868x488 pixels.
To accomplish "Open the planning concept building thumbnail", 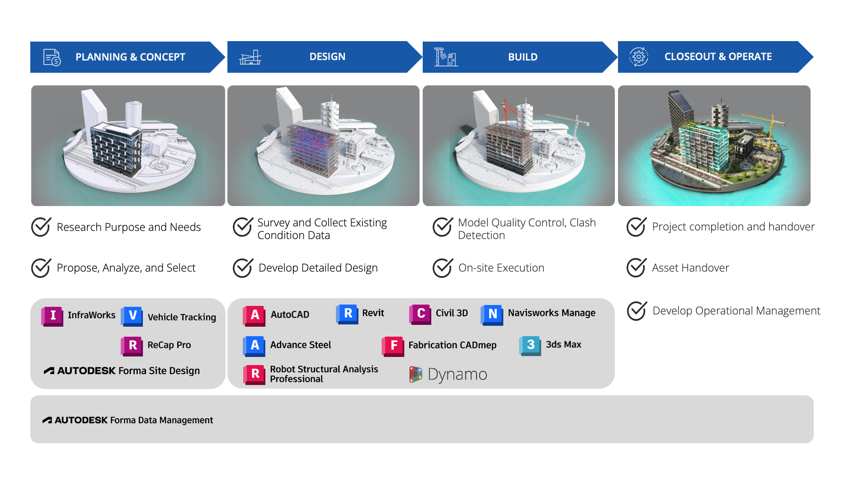I will coord(128,145).
